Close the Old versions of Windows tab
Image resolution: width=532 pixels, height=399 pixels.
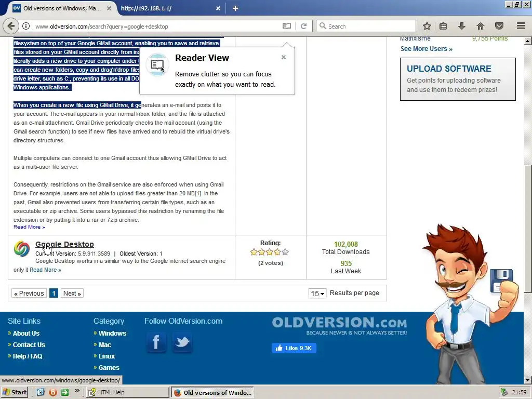click(x=109, y=8)
